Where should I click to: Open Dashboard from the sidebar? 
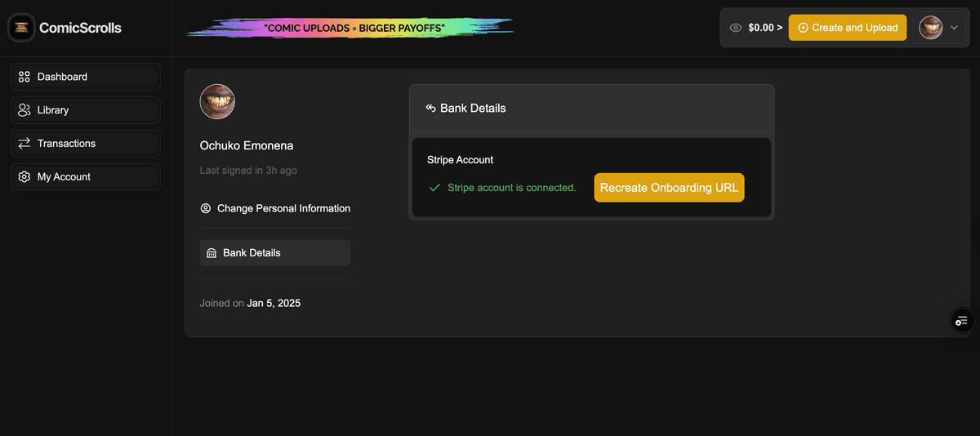click(x=86, y=77)
